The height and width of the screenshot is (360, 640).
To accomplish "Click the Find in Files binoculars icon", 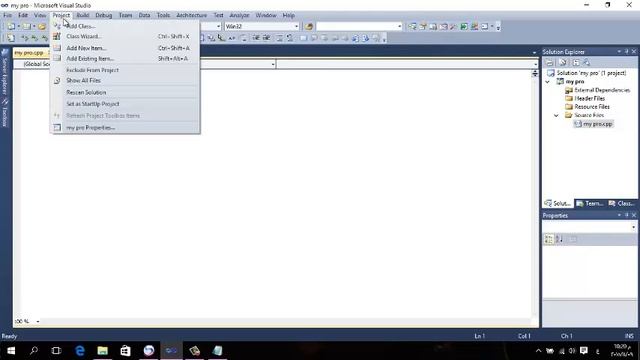I will 309,27.
